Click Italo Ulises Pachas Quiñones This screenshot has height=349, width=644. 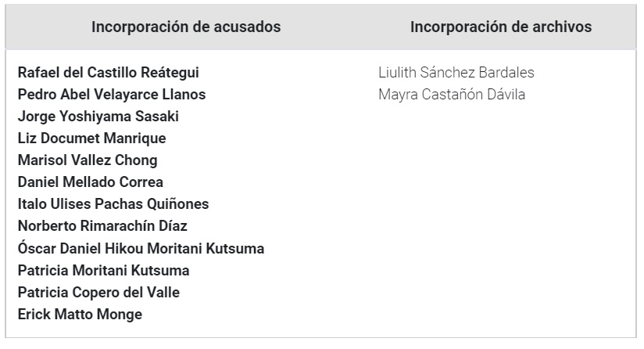click(x=113, y=204)
